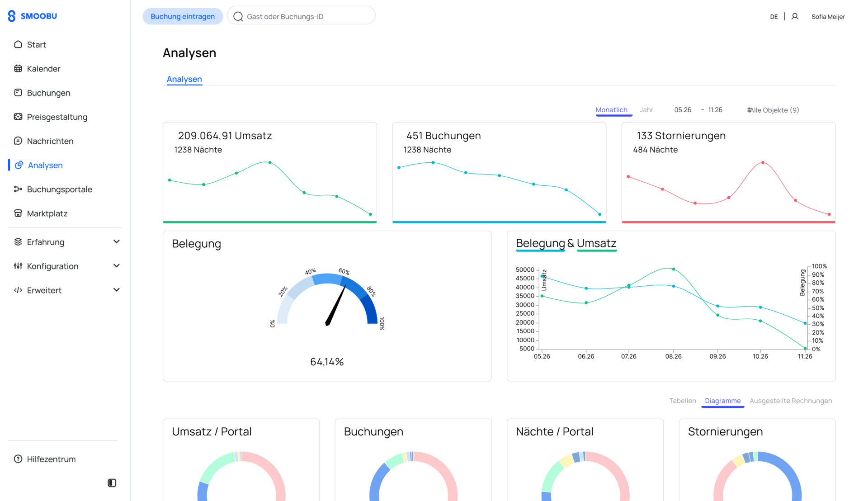Viewport: 868px width, 501px height.
Task: Expand the Erfahrung menu chevron
Action: click(117, 242)
